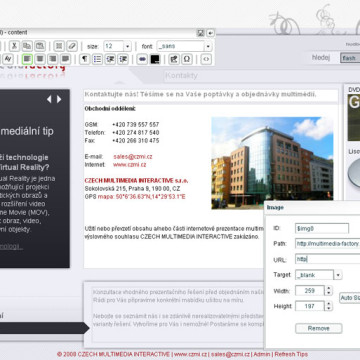
Task: Click the font size field showing 12
Action: tap(113, 46)
